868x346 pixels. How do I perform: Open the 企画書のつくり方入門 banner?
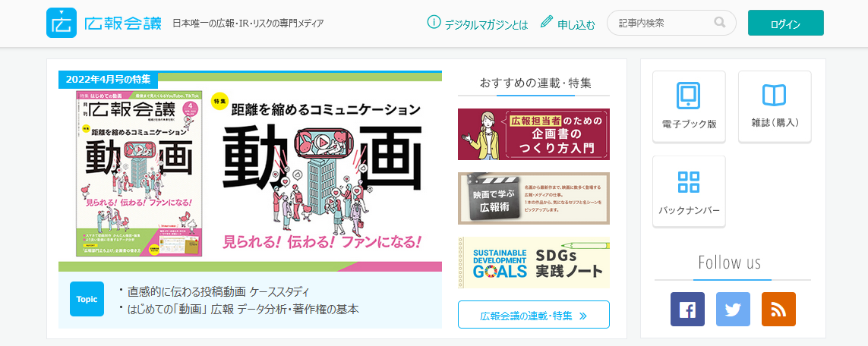tap(534, 134)
